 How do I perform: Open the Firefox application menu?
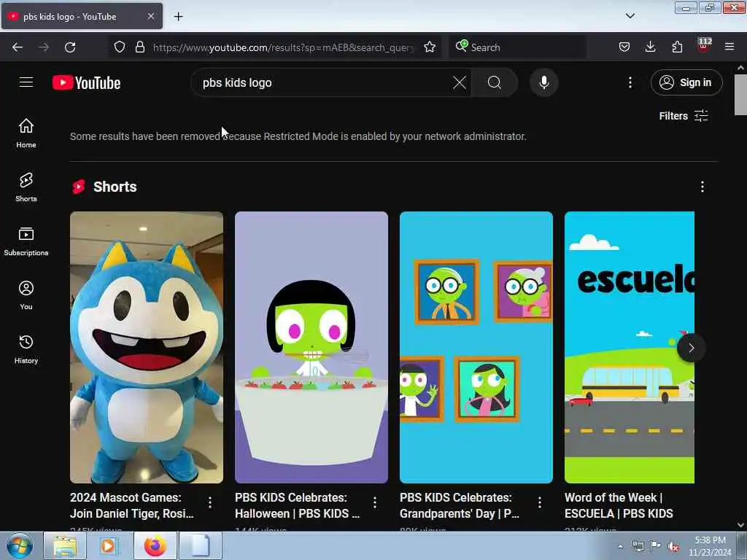click(x=729, y=47)
